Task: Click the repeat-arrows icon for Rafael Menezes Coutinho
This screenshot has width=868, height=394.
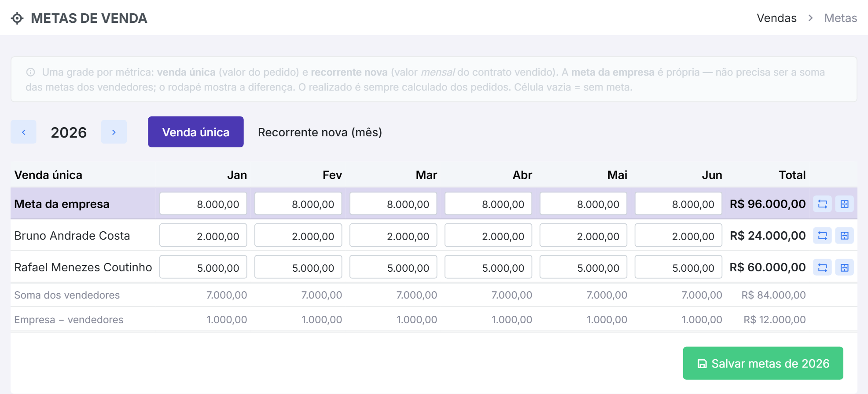Action: click(822, 267)
